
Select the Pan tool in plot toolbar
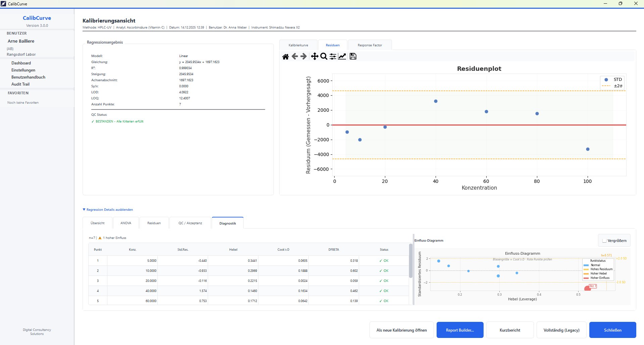pos(314,56)
